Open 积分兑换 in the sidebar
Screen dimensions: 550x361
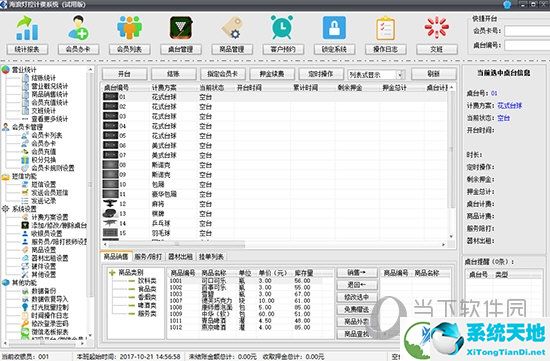pos(43,160)
